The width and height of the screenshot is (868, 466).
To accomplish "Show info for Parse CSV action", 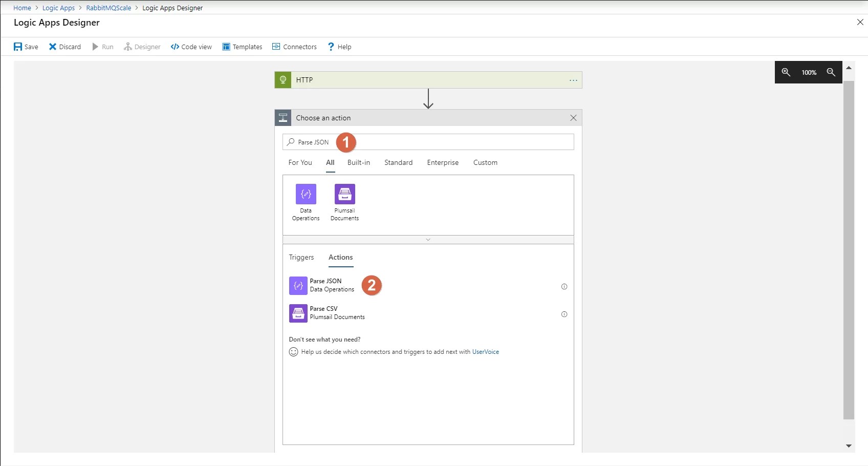I will coord(564,314).
